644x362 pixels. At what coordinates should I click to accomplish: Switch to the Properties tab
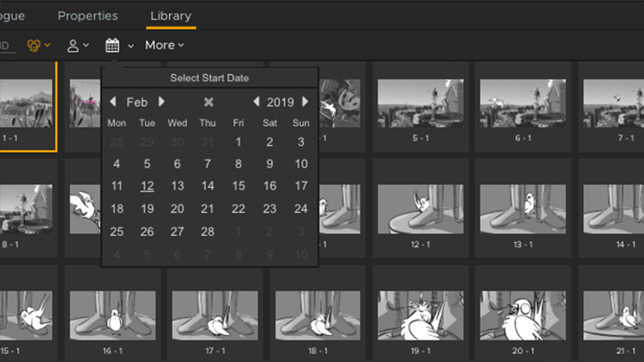pos(88,15)
